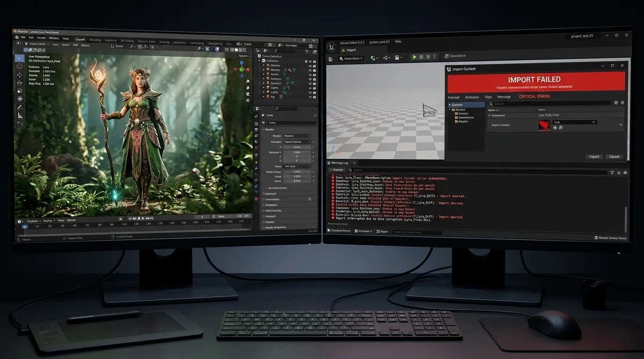Toggle render camera icon for Ag row
Screen dimensions: 644x359
click(315, 97)
